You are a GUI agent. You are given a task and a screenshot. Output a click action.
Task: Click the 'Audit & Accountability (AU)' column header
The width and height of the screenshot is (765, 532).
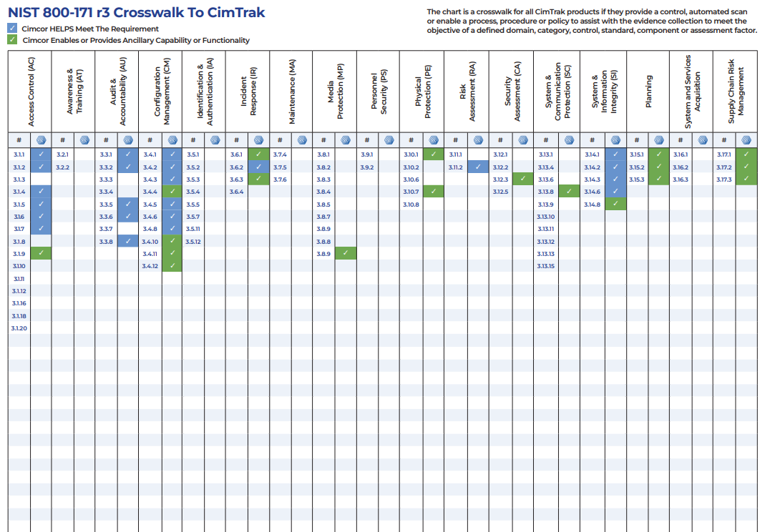pos(117,92)
